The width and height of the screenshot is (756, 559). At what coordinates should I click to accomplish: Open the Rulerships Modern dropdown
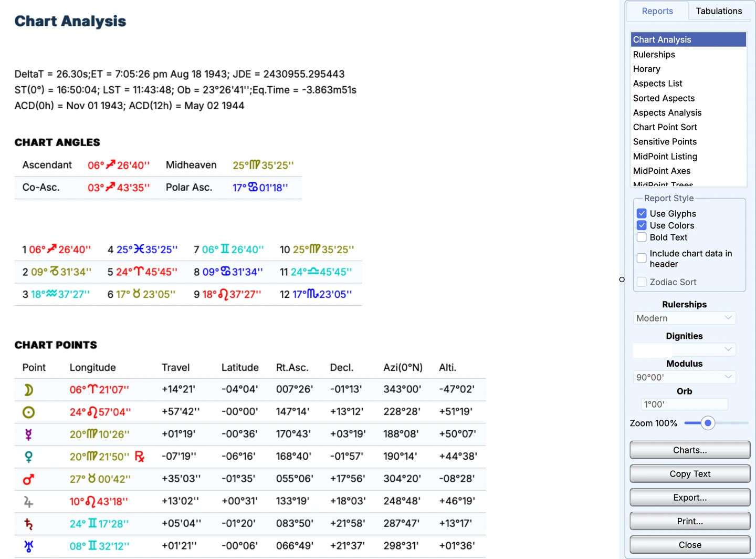pyautogui.click(x=685, y=318)
